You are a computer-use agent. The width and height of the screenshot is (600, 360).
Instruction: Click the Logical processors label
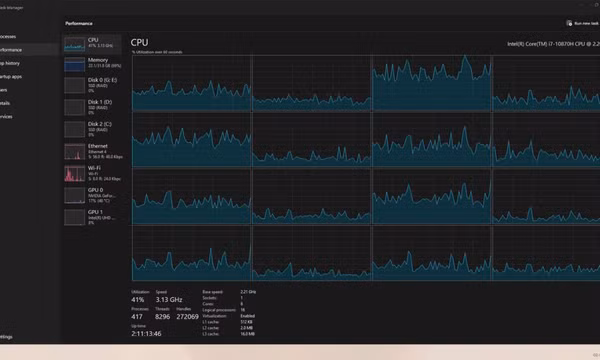coord(219,310)
